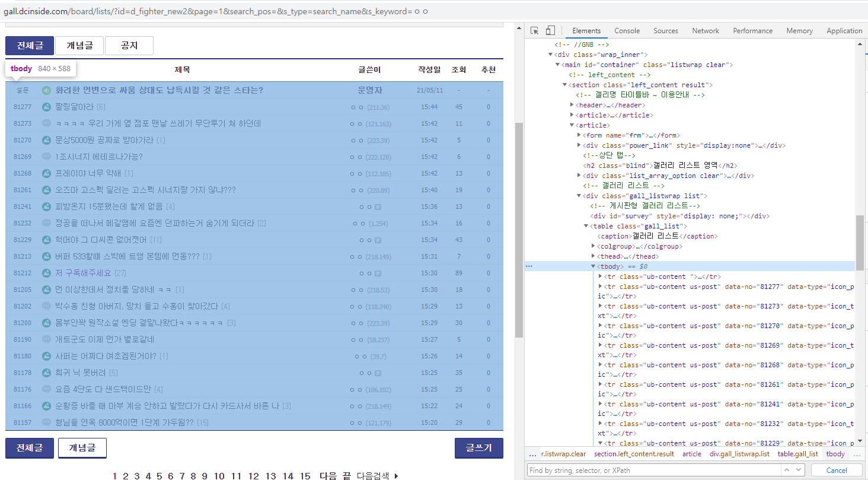Screen dimensions: 868x480
Task: Open the Console tab in DevTools
Action: 627,31
